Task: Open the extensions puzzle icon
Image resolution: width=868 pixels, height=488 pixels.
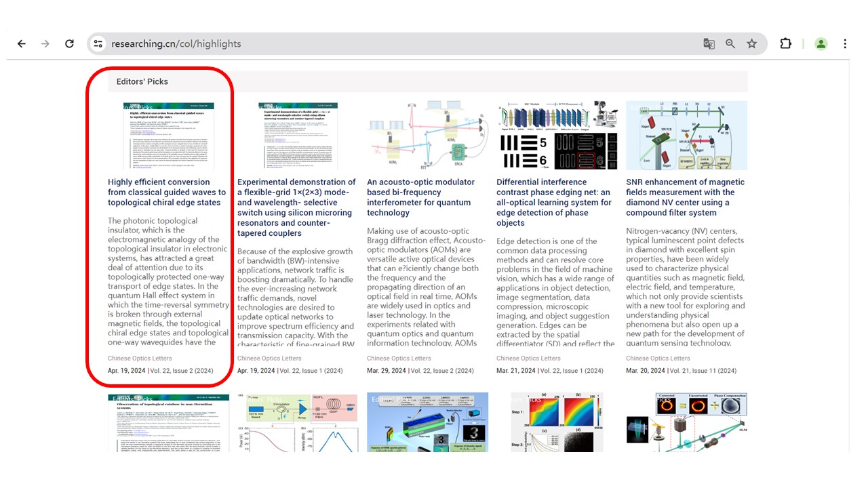Action: [785, 43]
